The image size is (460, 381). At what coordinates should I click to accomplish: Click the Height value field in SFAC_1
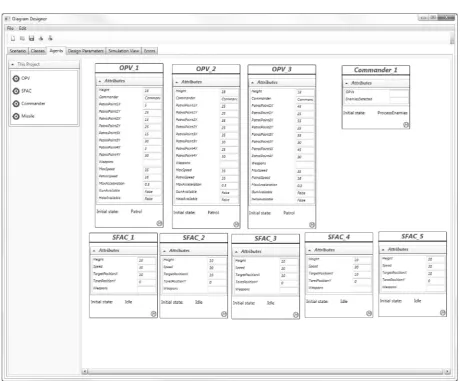point(146,260)
